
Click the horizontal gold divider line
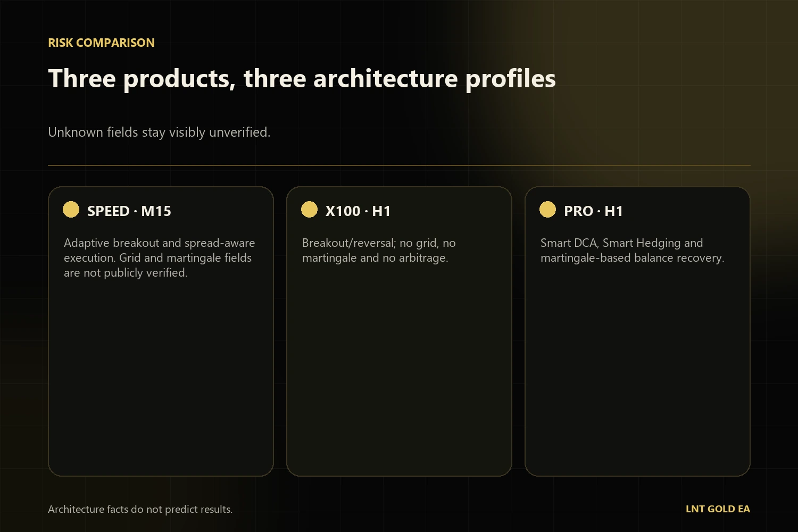click(x=399, y=165)
